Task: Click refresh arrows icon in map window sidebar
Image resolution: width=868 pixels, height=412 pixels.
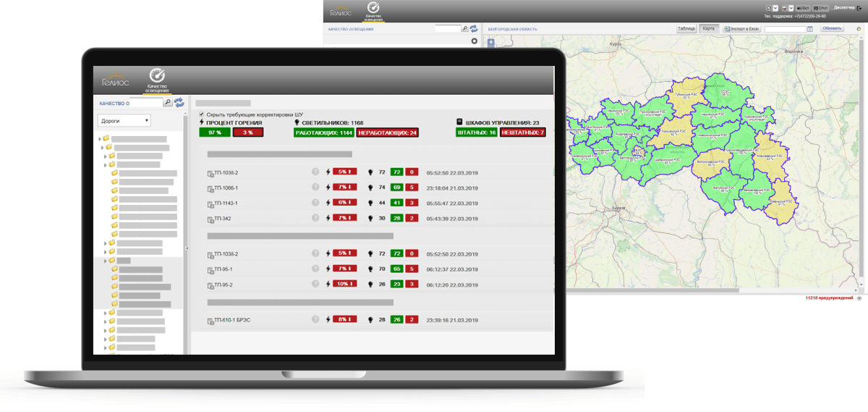Action: [x=474, y=29]
